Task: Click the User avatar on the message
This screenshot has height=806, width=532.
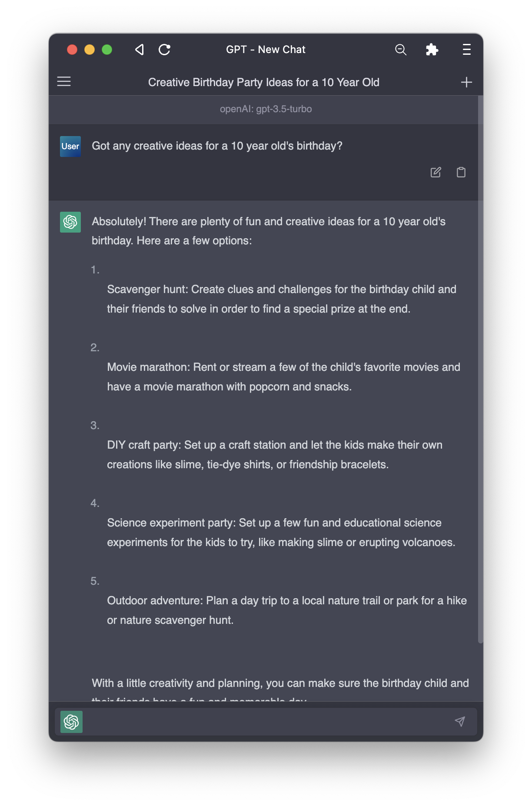Action: [x=70, y=147]
